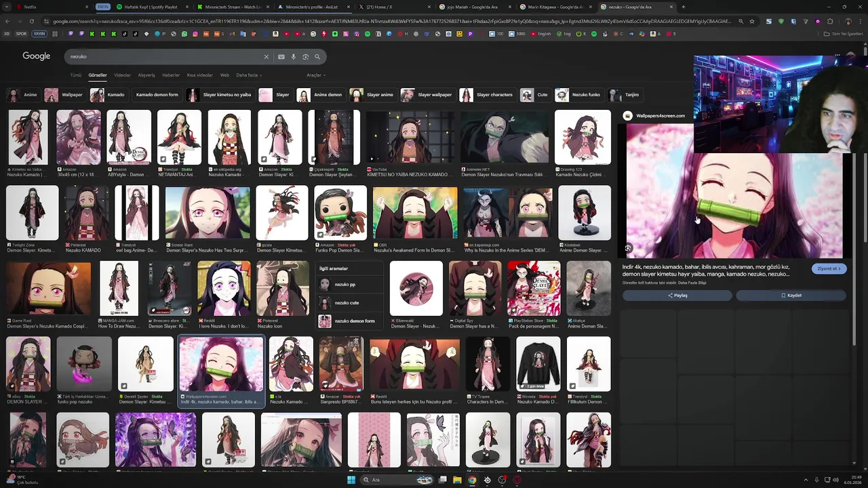Open the Araçlar tools dropdown
Image resolution: width=868 pixels, height=488 pixels.
click(315, 75)
